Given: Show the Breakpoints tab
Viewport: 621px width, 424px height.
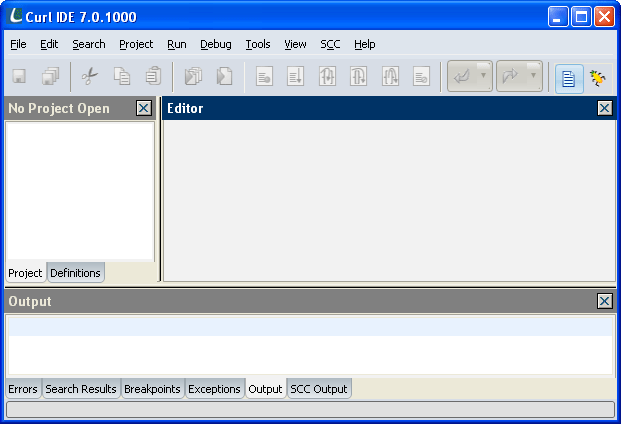Looking at the screenshot, I should coord(152,389).
